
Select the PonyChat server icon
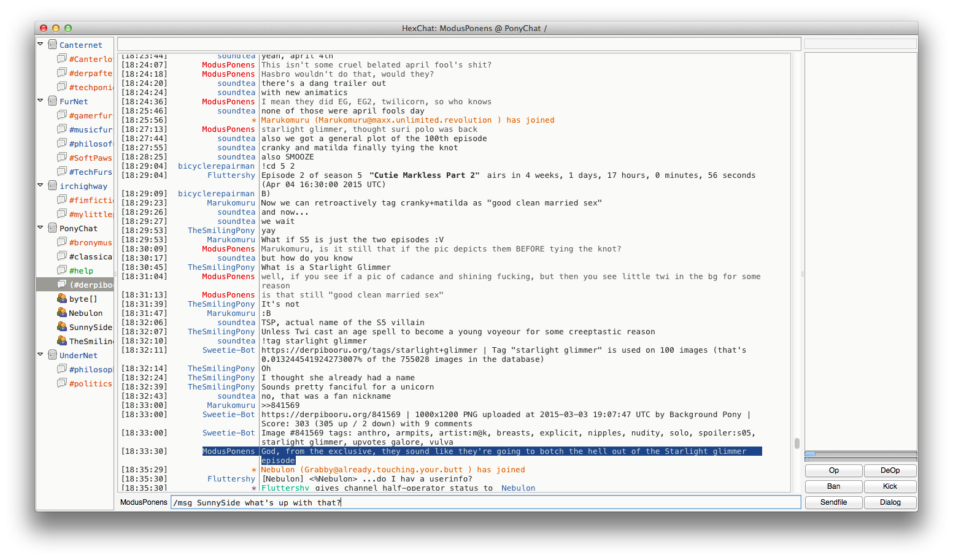(x=53, y=228)
